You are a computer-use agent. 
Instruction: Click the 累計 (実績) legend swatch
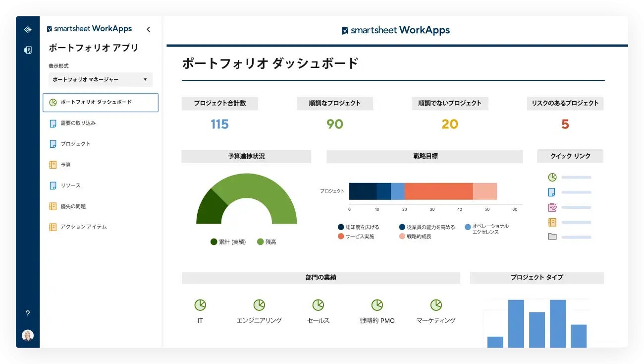point(214,242)
